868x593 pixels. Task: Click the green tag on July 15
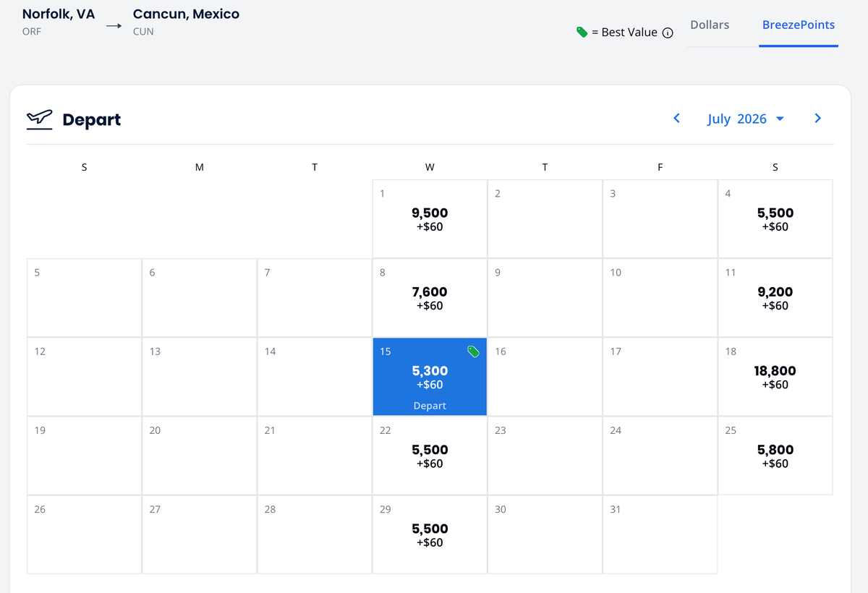pyautogui.click(x=474, y=351)
